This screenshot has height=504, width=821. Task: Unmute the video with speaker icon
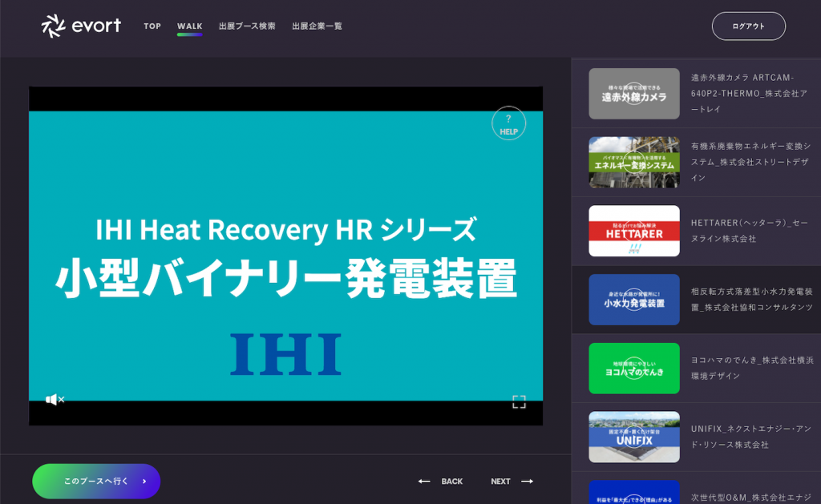tap(55, 400)
